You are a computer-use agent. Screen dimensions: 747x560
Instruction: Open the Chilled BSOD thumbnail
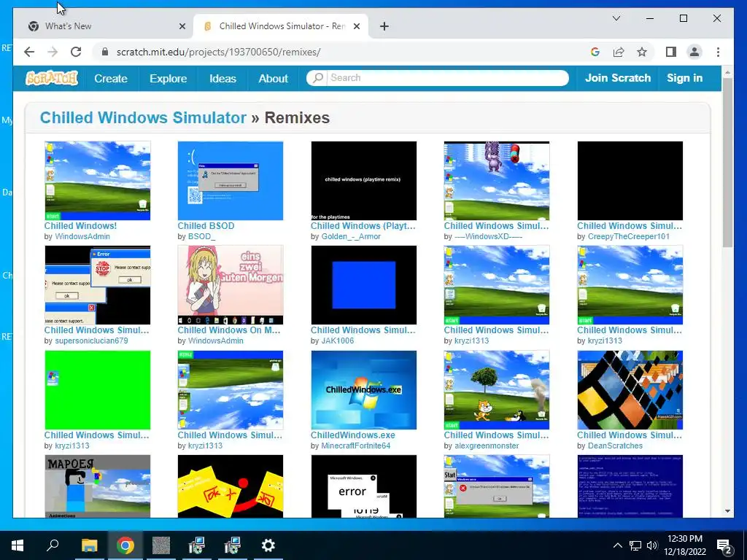tap(230, 181)
